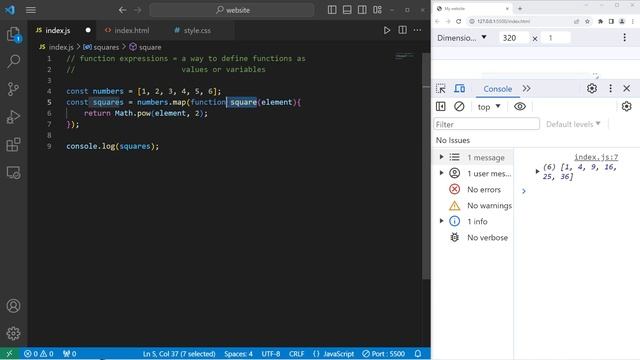Select square in the breadcrumb
The height and width of the screenshot is (360, 640).
pos(145,47)
